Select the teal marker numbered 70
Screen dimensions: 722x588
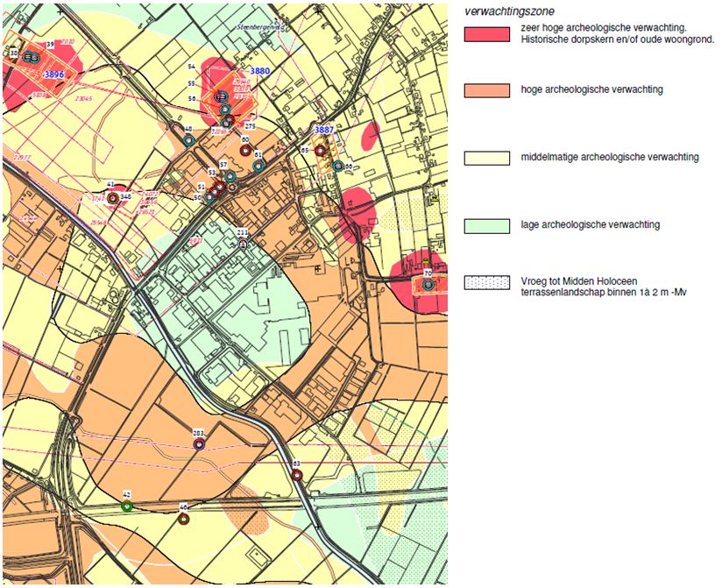428,284
